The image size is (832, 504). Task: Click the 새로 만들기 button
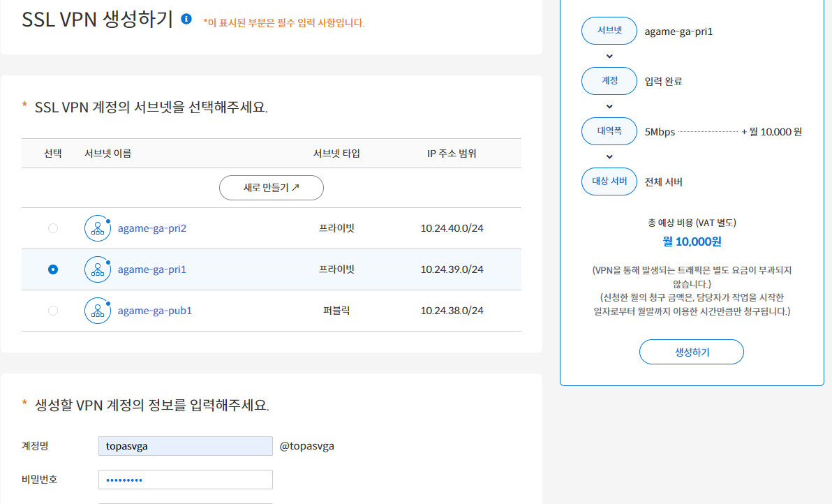point(271,188)
